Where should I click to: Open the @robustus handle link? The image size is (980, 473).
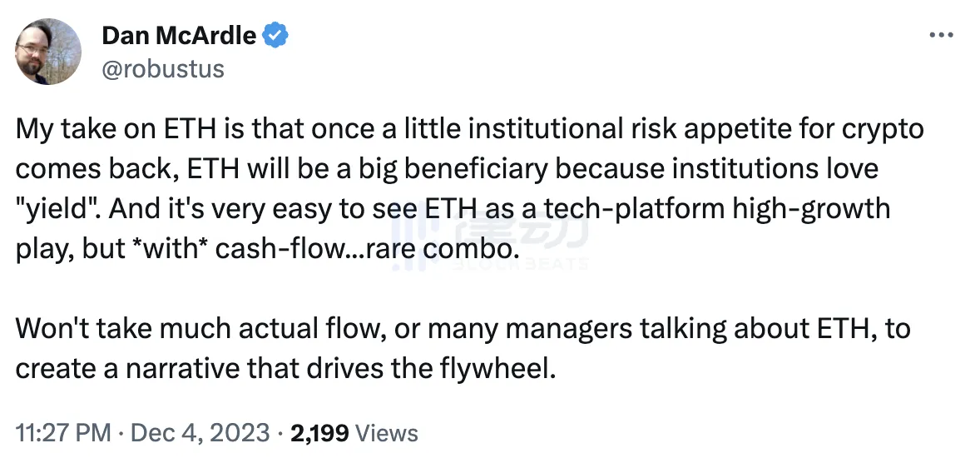tap(162, 68)
